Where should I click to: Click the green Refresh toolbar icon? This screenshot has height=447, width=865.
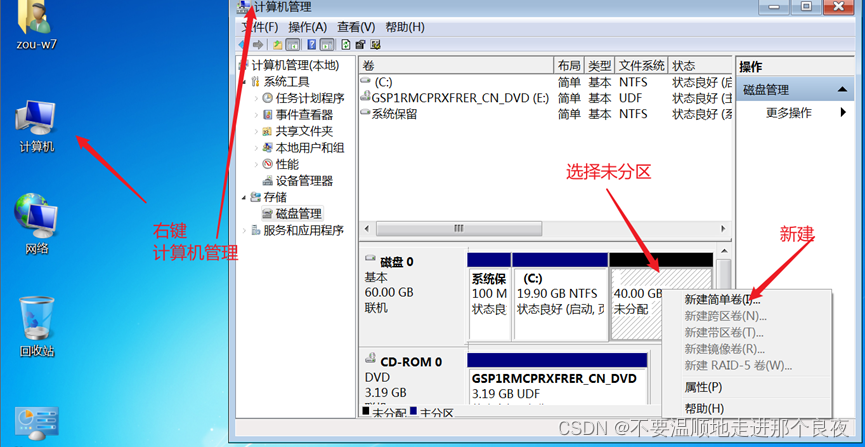346,45
